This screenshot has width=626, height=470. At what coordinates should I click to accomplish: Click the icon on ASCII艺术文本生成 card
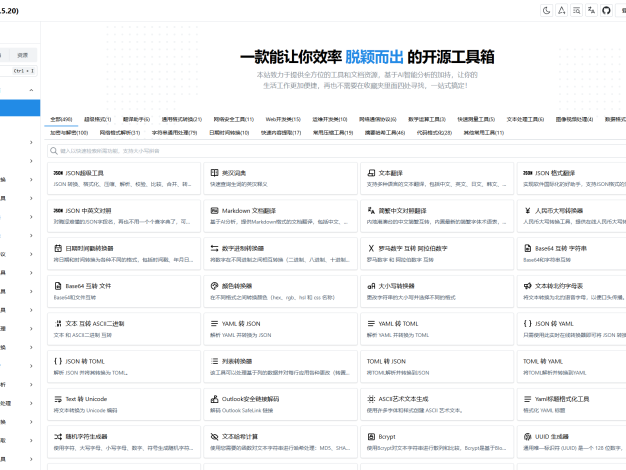click(371, 399)
